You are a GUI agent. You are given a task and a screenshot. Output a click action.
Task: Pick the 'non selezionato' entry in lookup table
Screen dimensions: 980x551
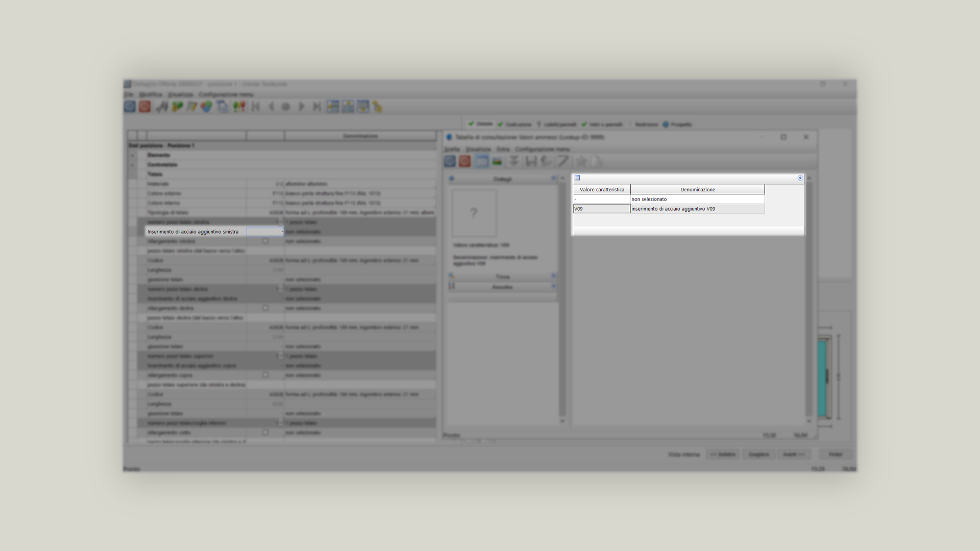(x=697, y=199)
